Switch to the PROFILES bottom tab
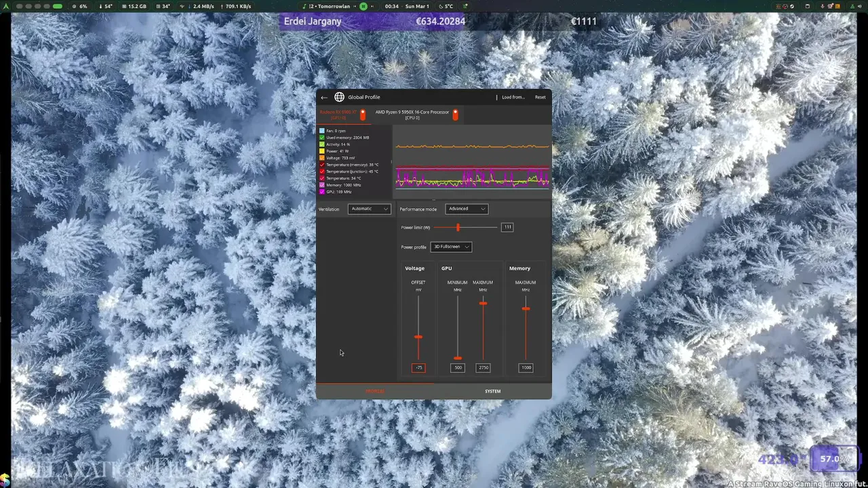 375,391
